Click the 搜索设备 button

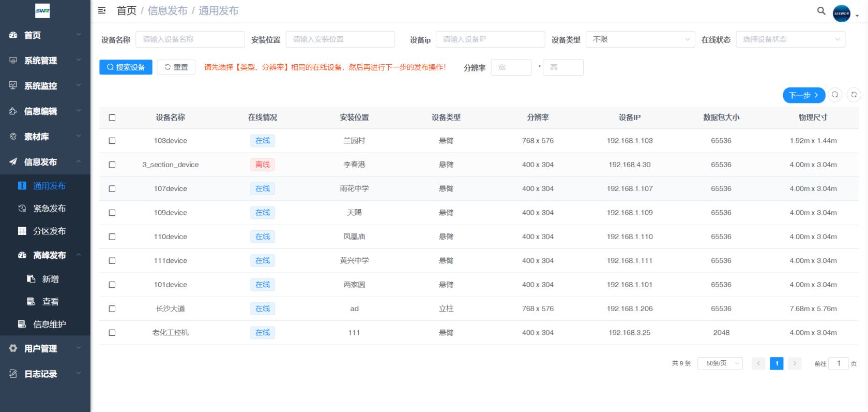[x=126, y=67]
